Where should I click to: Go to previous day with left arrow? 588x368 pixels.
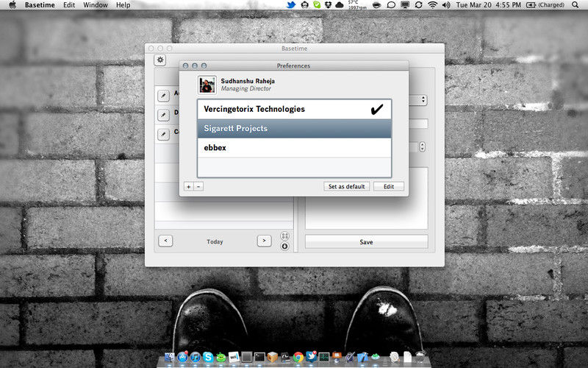(x=165, y=241)
